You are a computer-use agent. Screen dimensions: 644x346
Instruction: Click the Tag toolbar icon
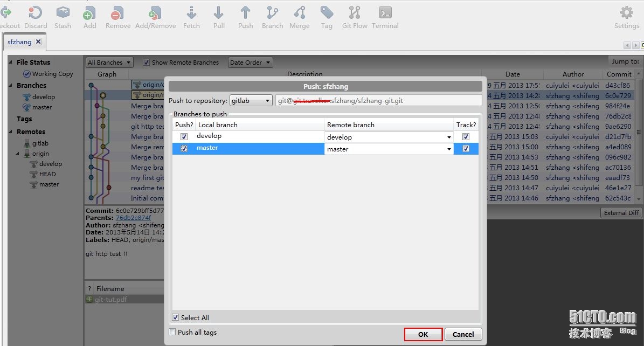(327, 17)
